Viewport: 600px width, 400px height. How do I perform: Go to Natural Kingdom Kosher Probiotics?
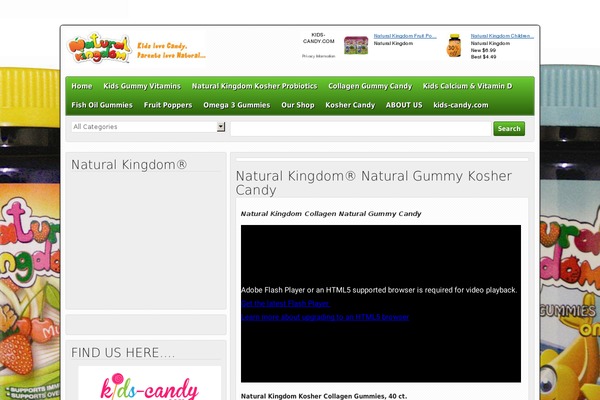click(x=254, y=86)
